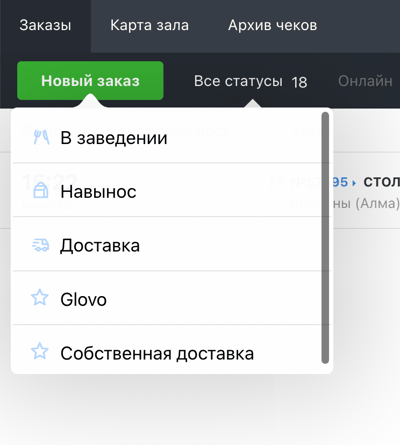Click the fork and knife icon
This screenshot has width=400, height=445.
tap(41, 137)
